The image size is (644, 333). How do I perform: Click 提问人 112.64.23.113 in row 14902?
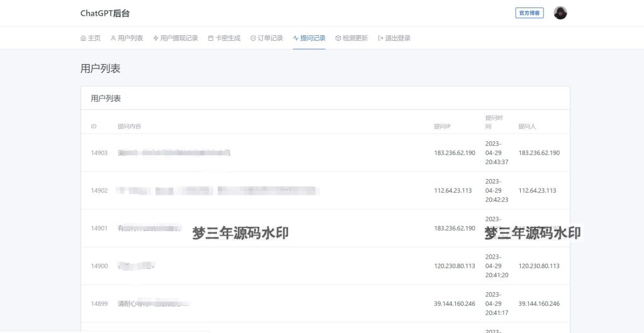click(x=537, y=191)
